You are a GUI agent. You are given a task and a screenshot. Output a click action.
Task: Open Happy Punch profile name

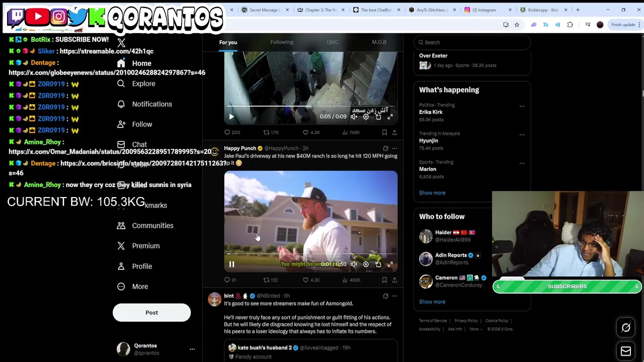coord(240,148)
